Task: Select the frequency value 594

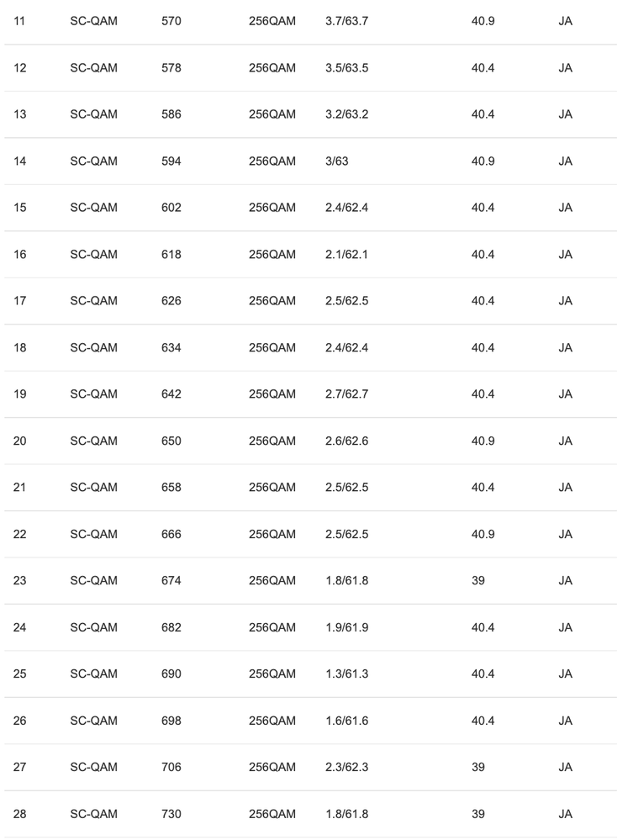Action: (171, 161)
